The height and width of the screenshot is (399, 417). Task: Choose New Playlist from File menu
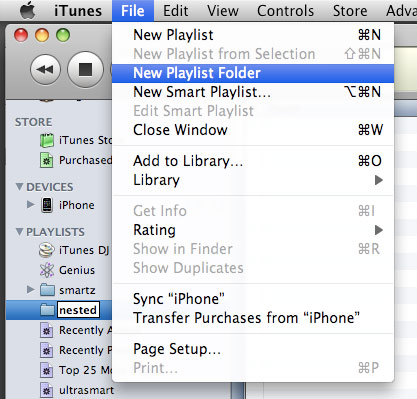tap(253, 35)
